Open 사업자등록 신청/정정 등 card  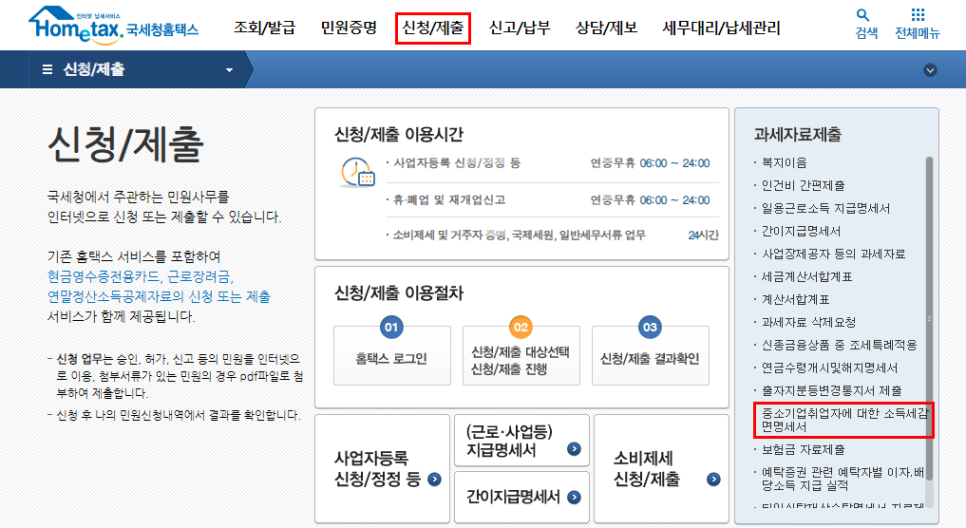coord(382,468)
